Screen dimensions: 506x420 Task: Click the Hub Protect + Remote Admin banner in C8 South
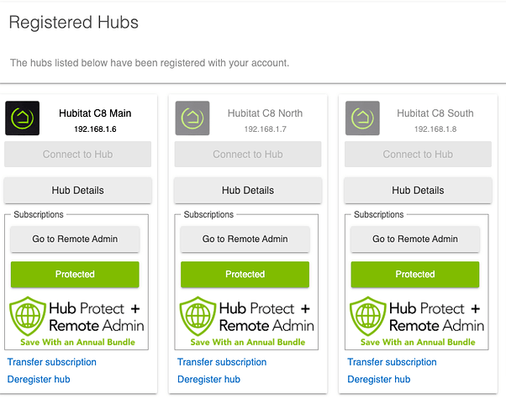click(417, 321)
